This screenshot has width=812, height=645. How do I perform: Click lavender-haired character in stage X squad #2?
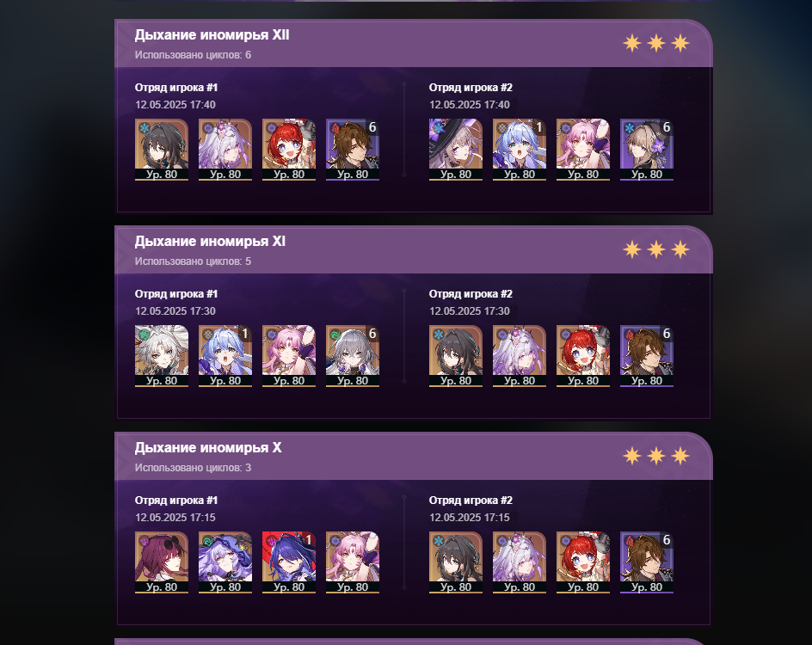click(x=519, y=562)
